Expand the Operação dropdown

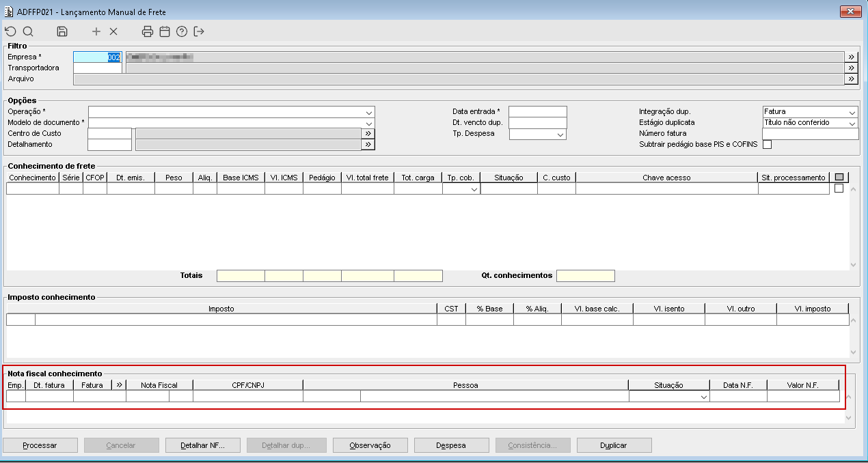coord(369,112)
